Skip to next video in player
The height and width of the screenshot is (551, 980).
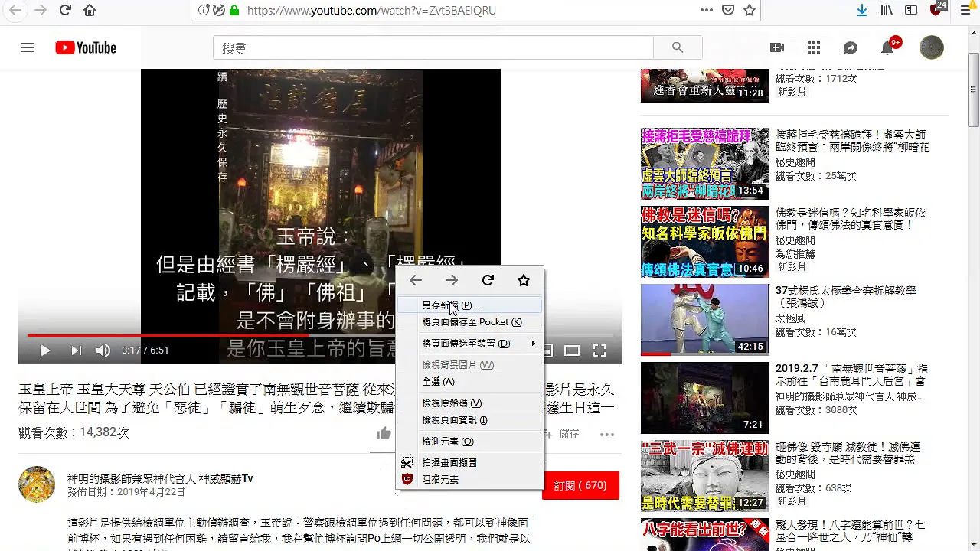(x=76, y=350)
